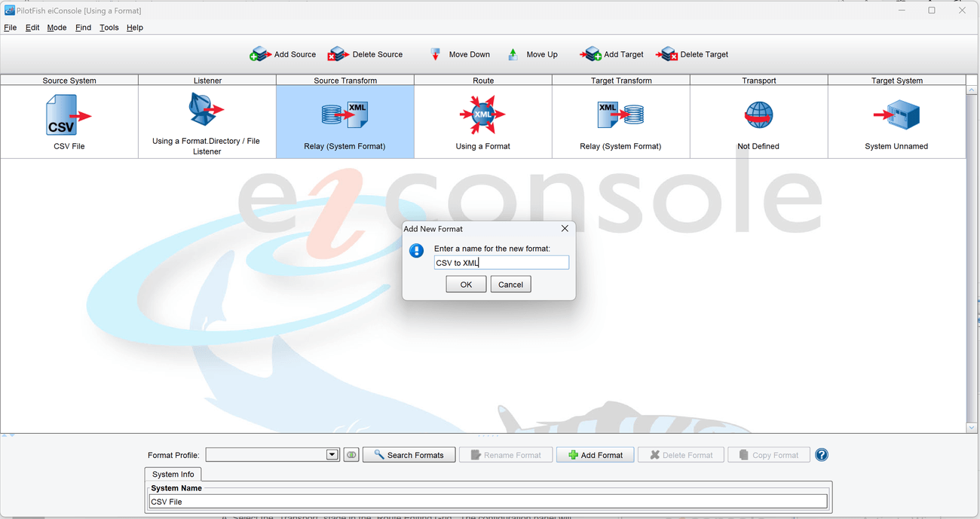Select the Target Transform relay icon
980x519 pixels.
[x=620, y=114]
